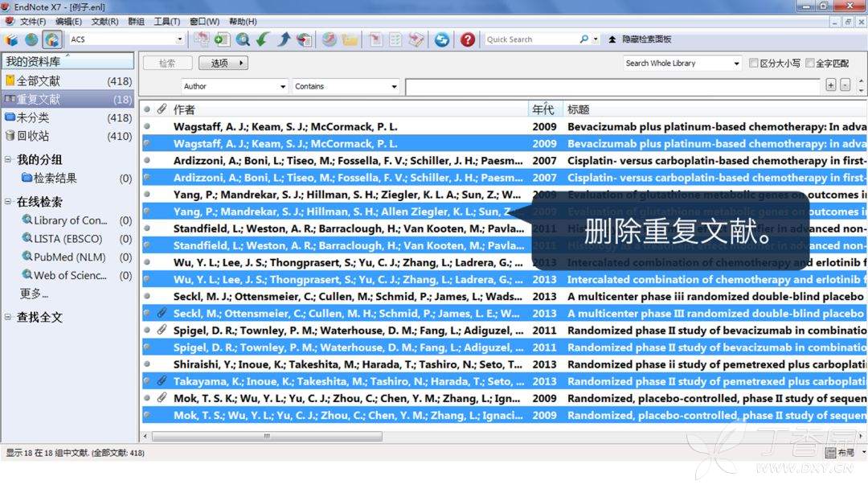Click the 检索 search button
Screen dimensions: 868x489
click(167, 63)
